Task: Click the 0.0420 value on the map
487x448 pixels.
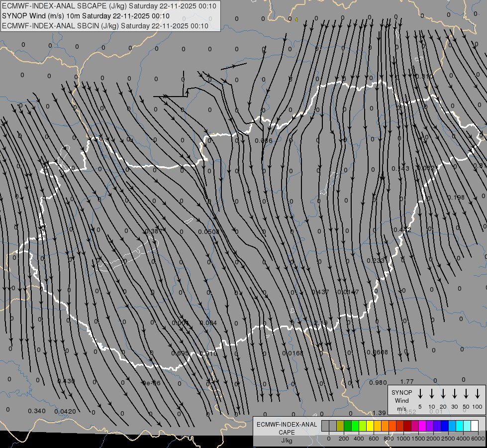Action: point(65,412)
